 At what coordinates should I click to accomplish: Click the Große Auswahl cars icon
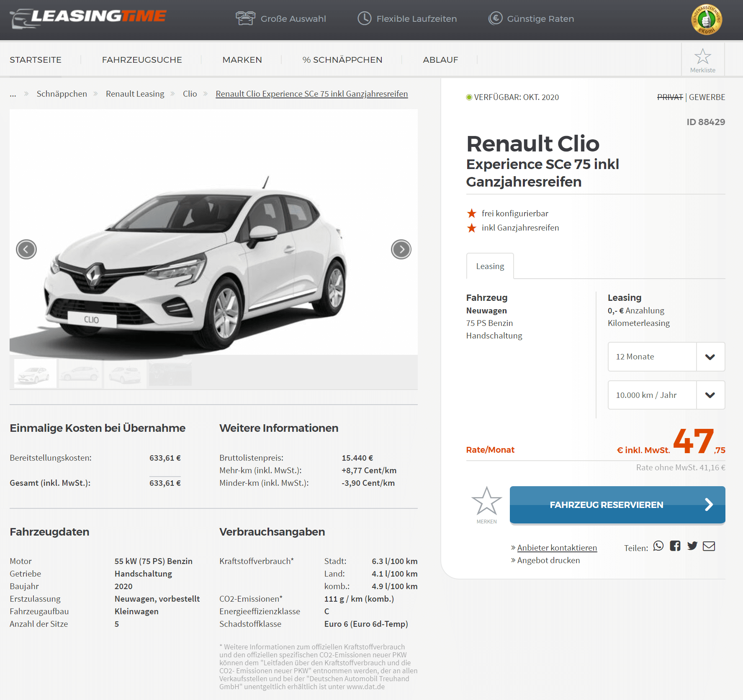pyautogui.click(x=245, y=18)
